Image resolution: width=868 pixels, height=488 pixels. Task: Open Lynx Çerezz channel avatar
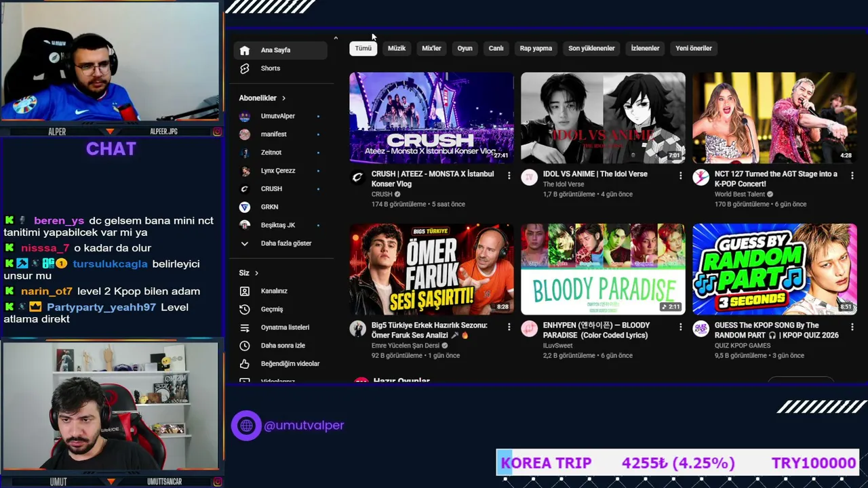click(245, 171)
